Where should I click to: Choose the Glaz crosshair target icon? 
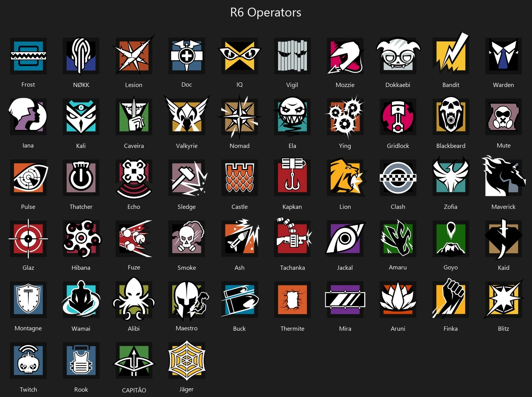tap(28, 238)
